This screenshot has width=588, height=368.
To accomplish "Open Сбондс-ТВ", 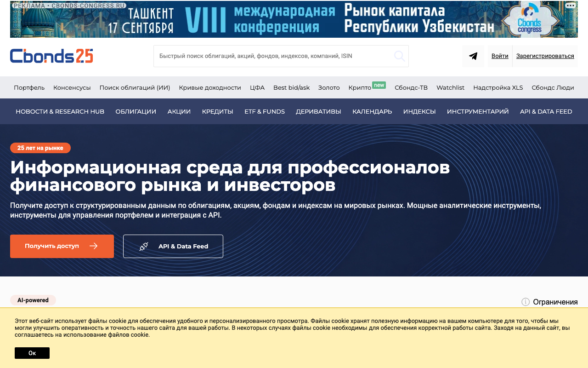I will click(411, 87).
